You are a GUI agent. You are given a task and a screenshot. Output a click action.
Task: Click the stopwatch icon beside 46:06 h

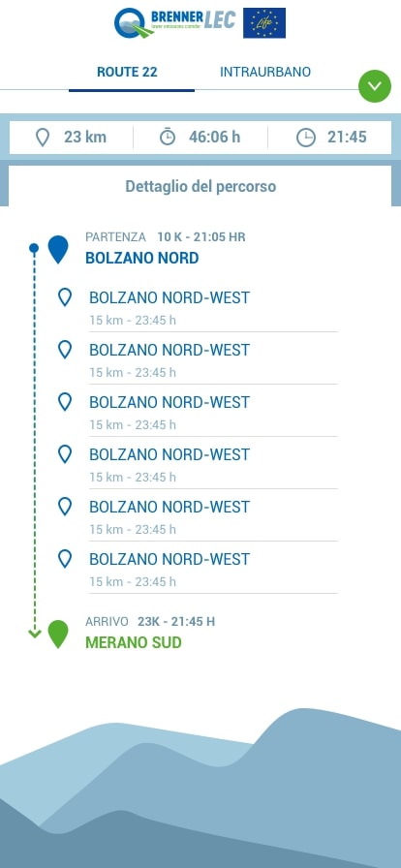click(x=168, y=137)
